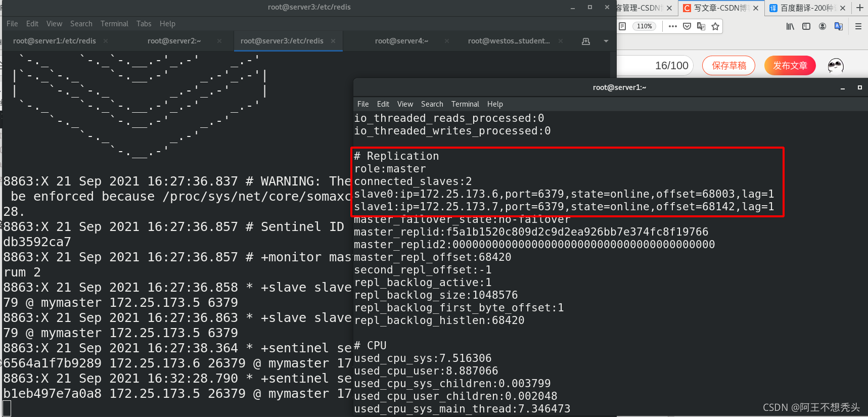This screenshot has width=868, height=417.
Task: Click translate page icon in address bar
Action: tap(701, 26)
